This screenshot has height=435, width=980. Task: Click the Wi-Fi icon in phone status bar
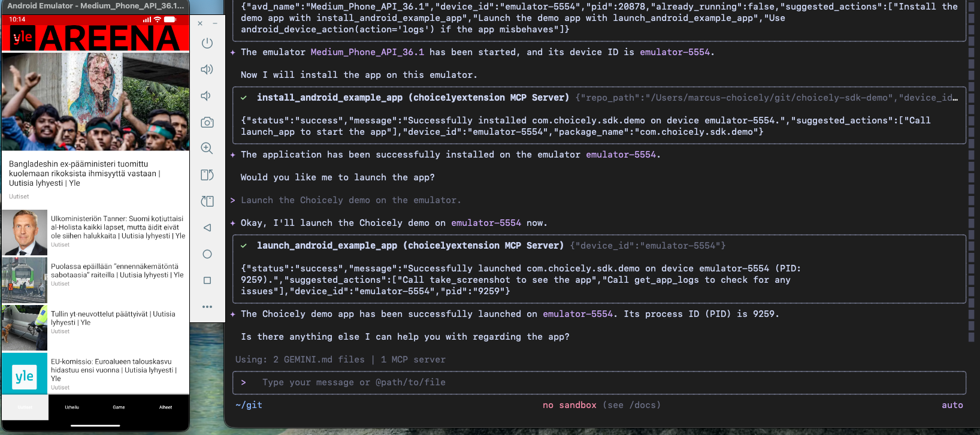tap(158, 19)
